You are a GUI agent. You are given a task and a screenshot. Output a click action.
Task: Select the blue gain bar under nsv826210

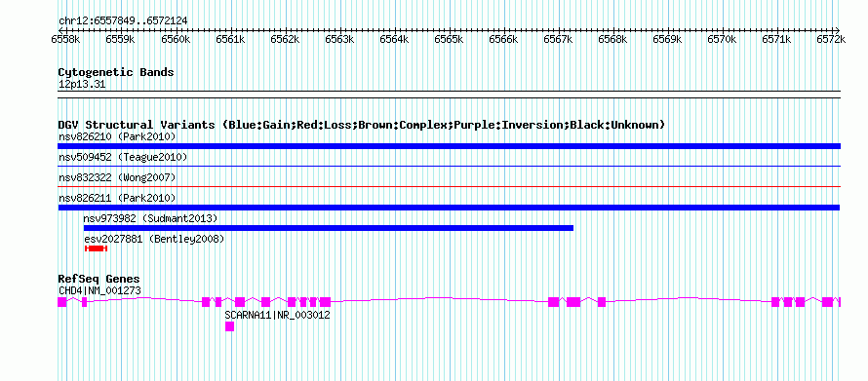tap(449, 146)
